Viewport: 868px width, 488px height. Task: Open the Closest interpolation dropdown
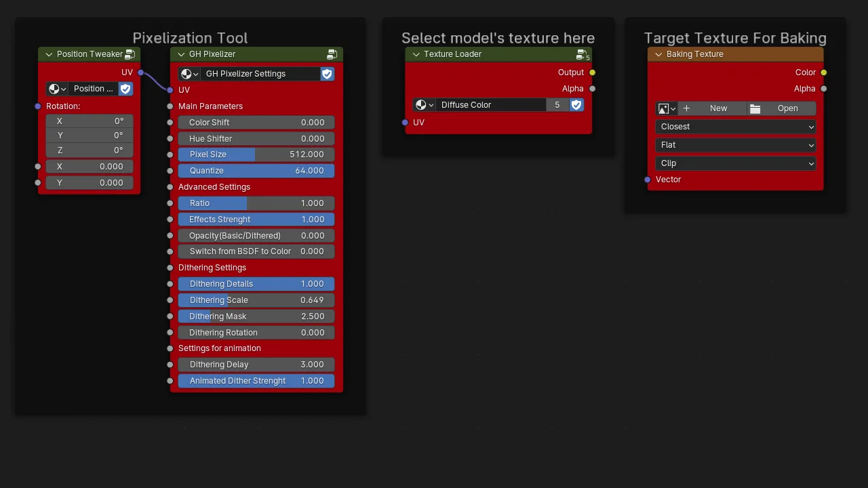[x=735, y=127]
